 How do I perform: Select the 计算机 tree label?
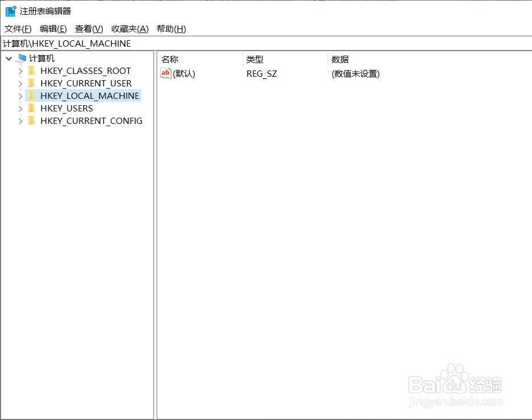(x=42, y=59)
